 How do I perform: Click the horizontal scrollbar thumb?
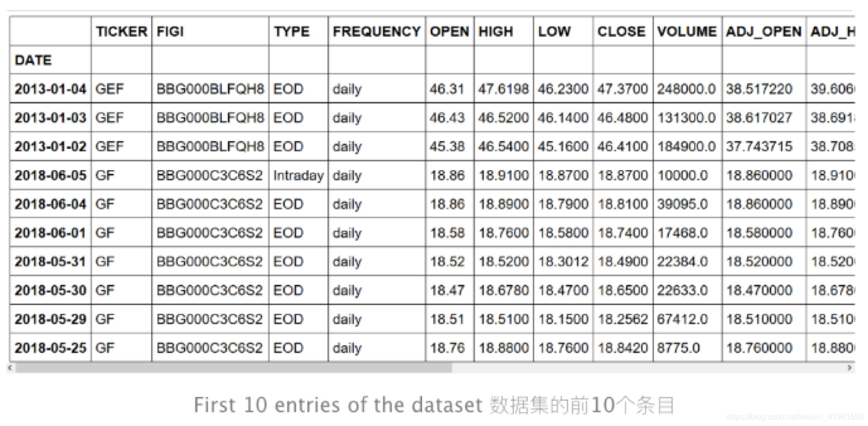coord(233,368)
